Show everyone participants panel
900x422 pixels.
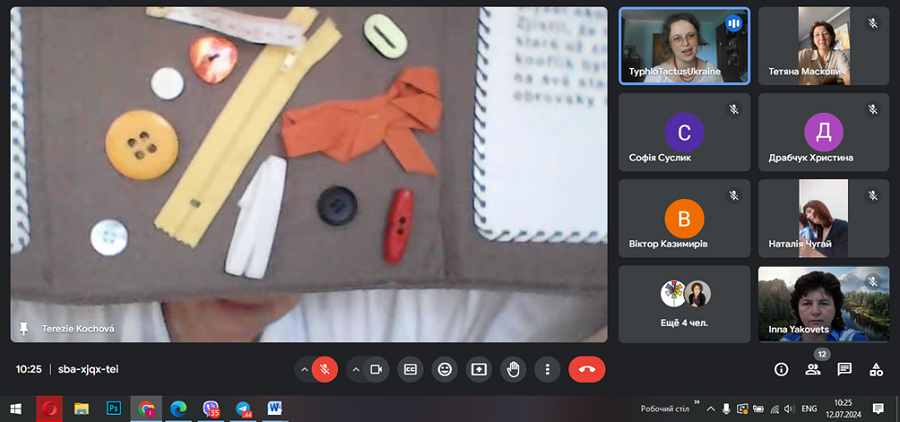coord(813,370)
